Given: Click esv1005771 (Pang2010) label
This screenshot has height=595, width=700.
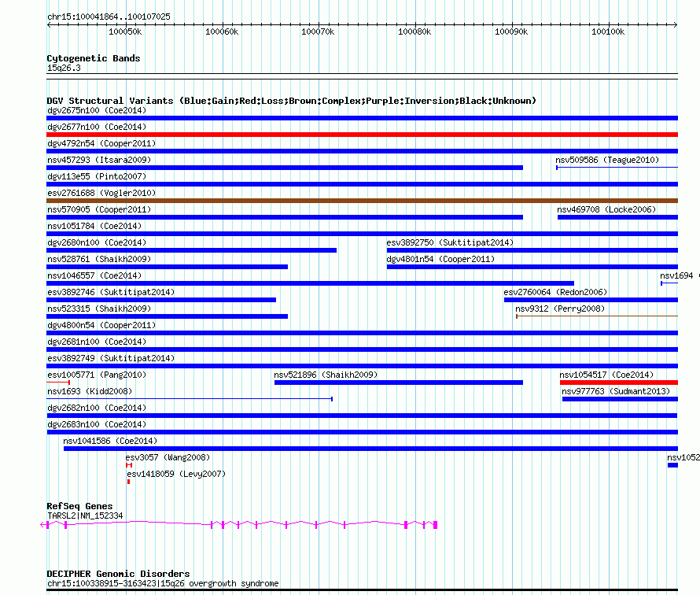Looking at the screenshot, I should pyautogui.click(x=97, y=375).
